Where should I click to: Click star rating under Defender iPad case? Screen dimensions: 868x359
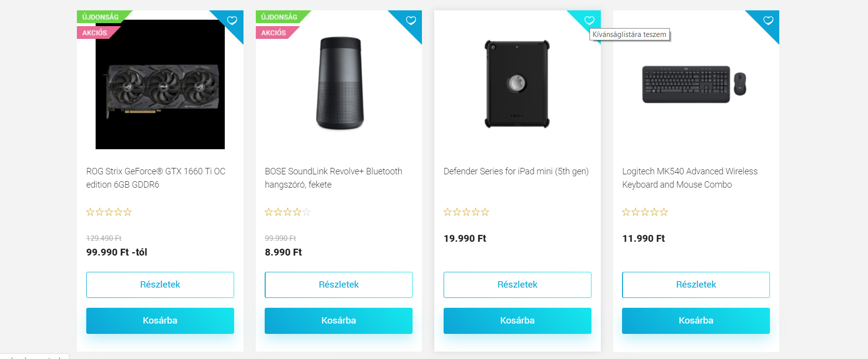(466, 212)
